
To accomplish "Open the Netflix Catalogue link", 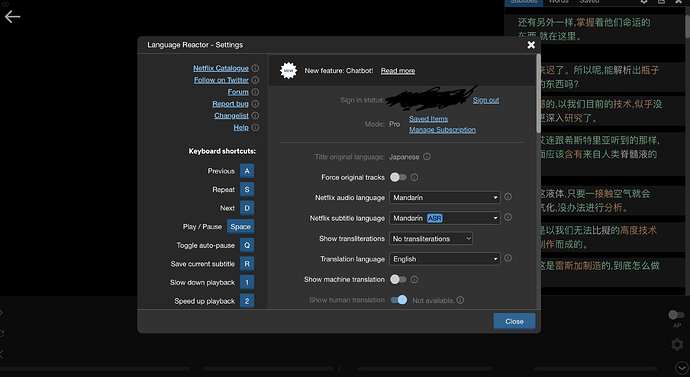I will 221,68.
